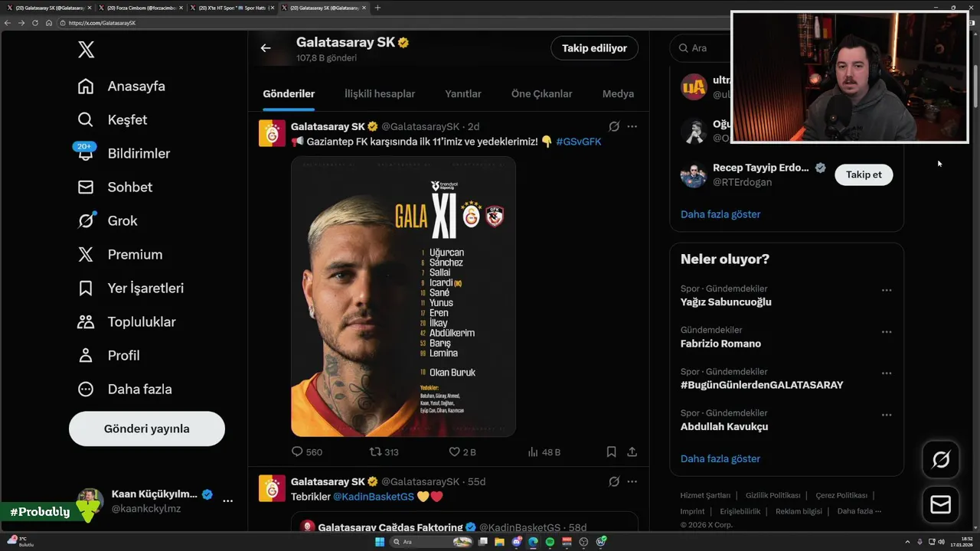The width and height of the screenshot is (980, 551).
Task: Switch to İlişkili hesaplar tab
Action: [380, 94]
